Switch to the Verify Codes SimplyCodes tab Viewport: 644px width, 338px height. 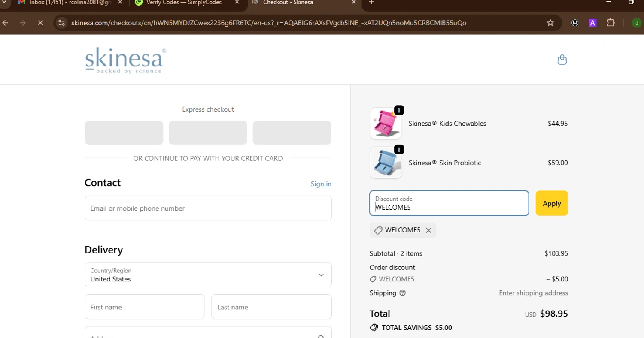point(185,3)
